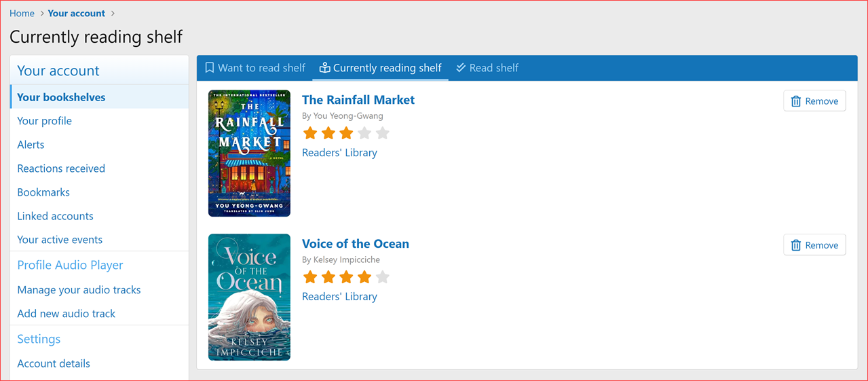868x381 pixels.
Task: Rate The Rainfall Market one star
Action: [310, 133]
